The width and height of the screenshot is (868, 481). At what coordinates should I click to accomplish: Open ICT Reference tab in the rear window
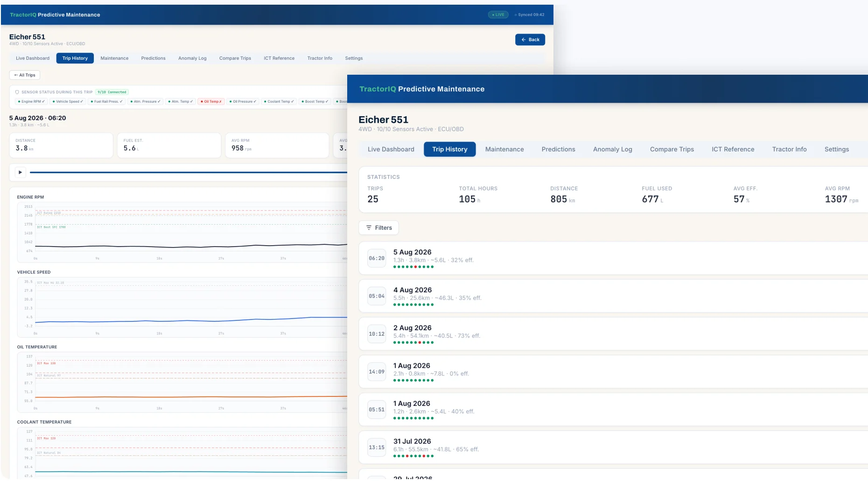click(x=279, y=58)
